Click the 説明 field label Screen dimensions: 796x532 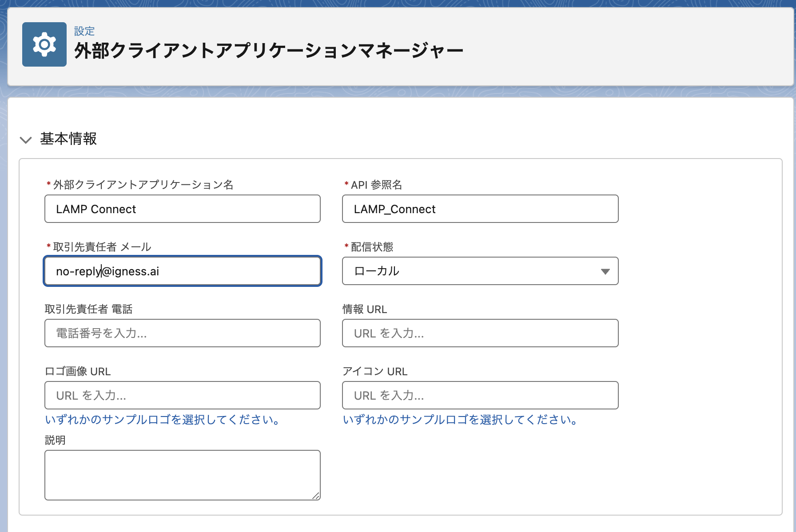[x=55, y=440]
